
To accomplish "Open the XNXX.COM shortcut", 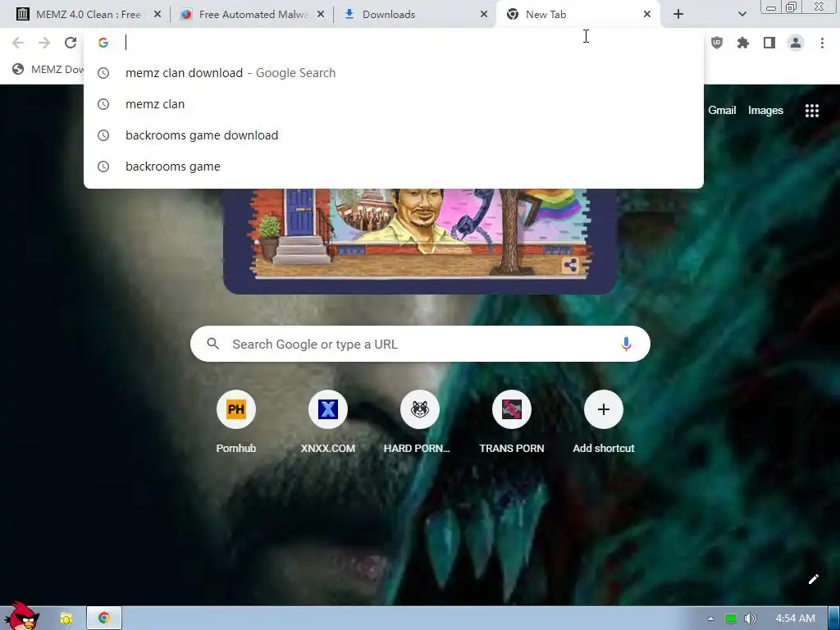I will click(328, 422).
